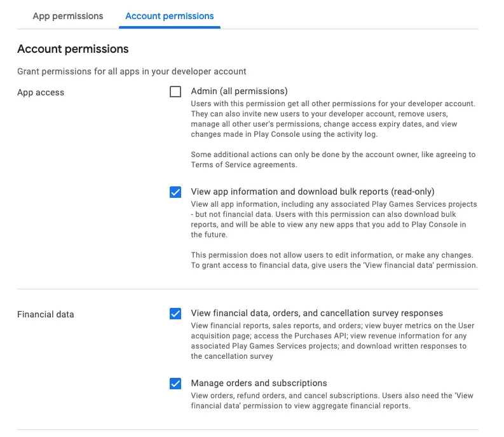504x437 pixels.
Task: Disable the Manage orders and subscriptions checkbox
Action: point(175,384)
